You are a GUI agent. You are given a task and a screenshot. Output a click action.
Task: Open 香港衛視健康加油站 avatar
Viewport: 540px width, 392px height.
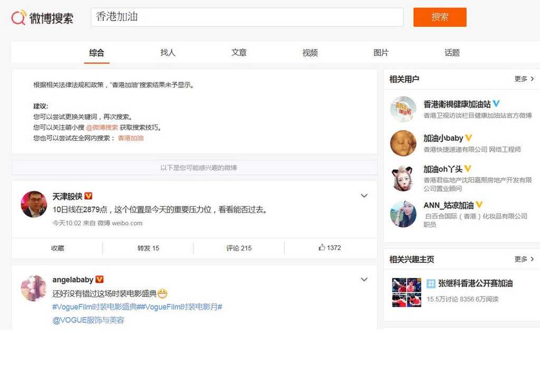point(403,109)
